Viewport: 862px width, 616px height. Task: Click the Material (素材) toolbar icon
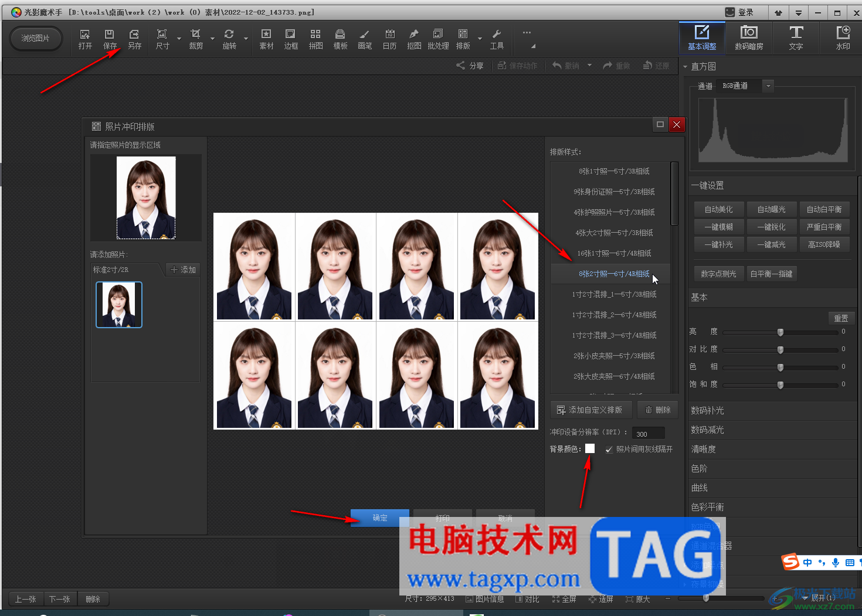(266, 39)
